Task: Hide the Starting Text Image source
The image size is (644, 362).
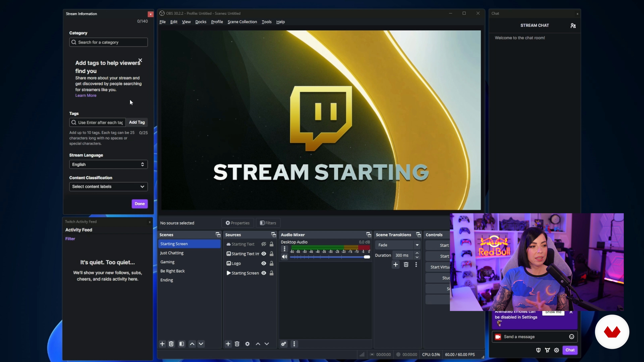Action: pyautogui.click(x=264, y=254)
